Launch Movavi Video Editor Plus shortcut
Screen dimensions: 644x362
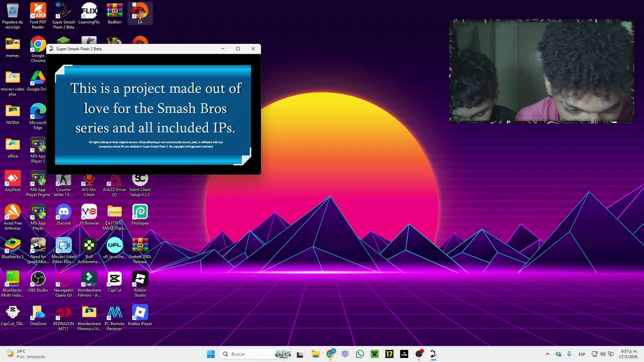click(x=63, y=251)
